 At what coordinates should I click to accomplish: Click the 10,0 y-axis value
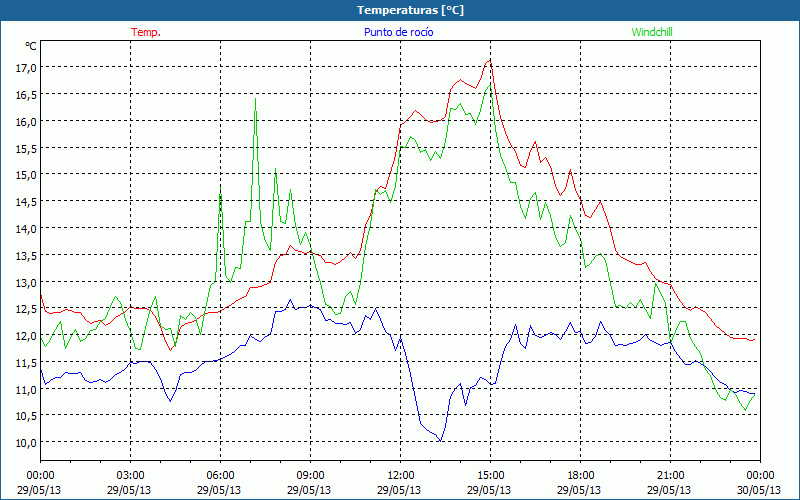(26, 442)
